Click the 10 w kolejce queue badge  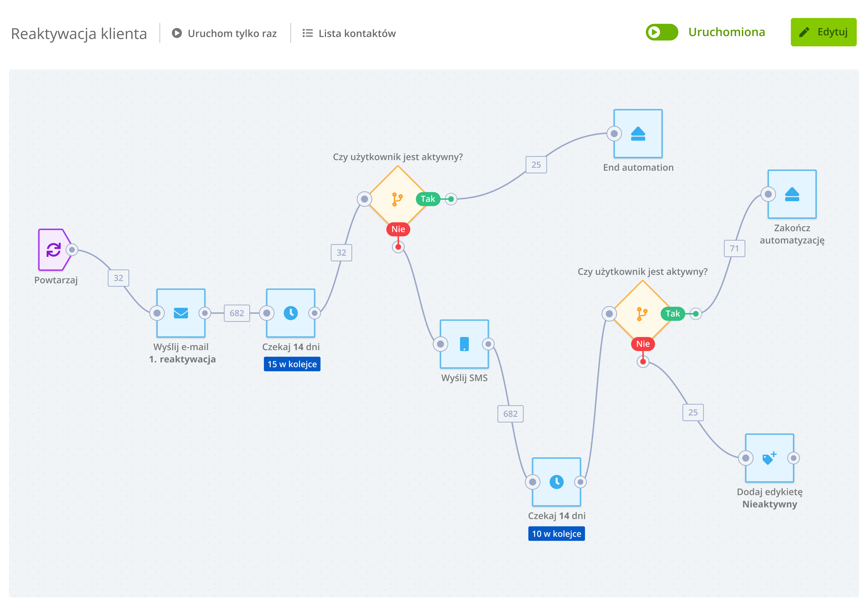point(556,534)
